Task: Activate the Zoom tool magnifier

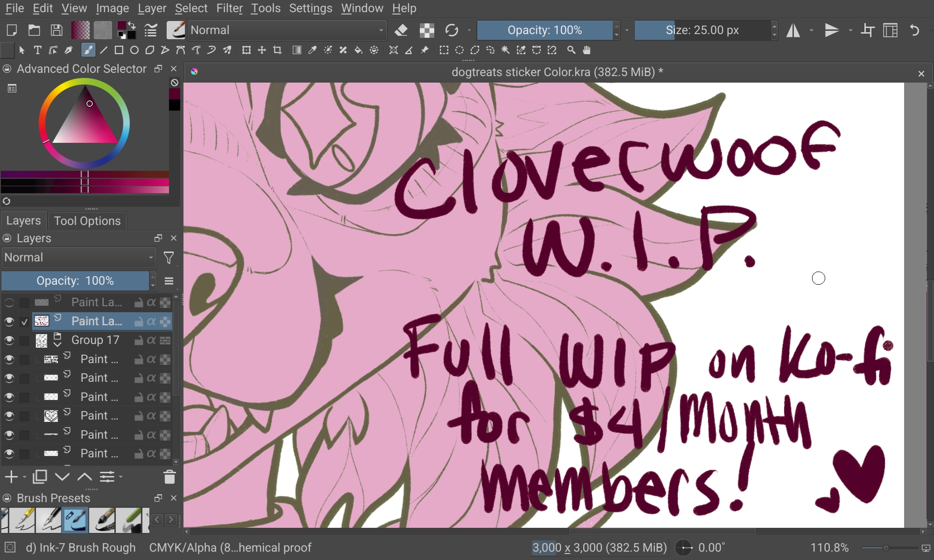Action: (571, 50)
